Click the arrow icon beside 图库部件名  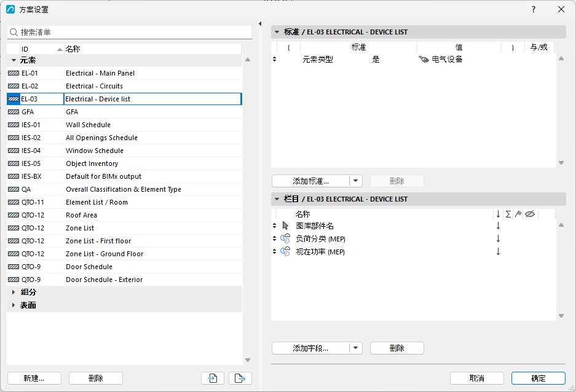(x=285, y=225)
